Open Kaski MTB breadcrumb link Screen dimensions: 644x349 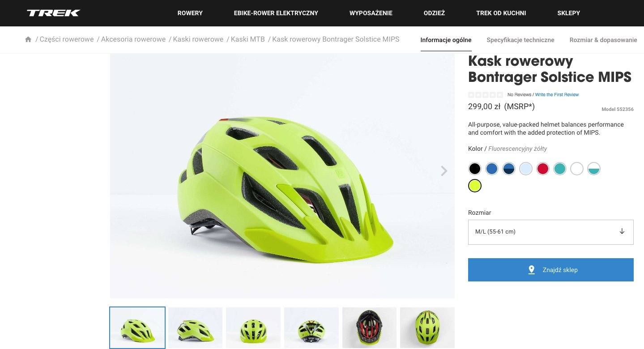(248, 39)
